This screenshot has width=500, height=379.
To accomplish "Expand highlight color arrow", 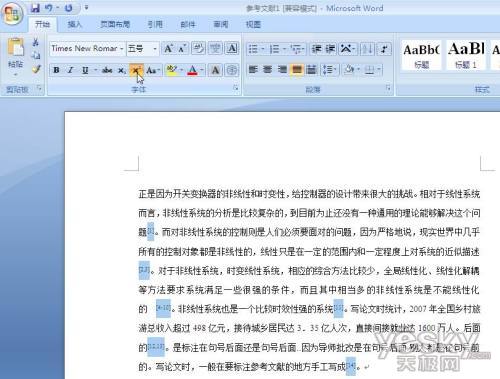I will pyautogui.click(x=182, y=70).
